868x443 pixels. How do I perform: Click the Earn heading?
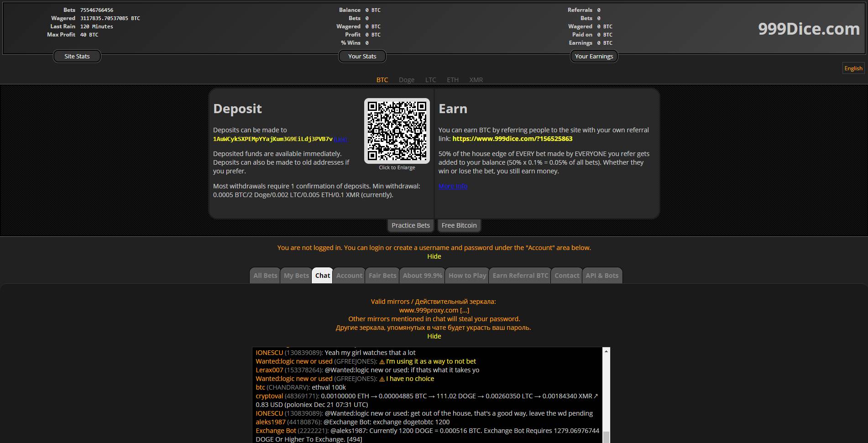453,109
